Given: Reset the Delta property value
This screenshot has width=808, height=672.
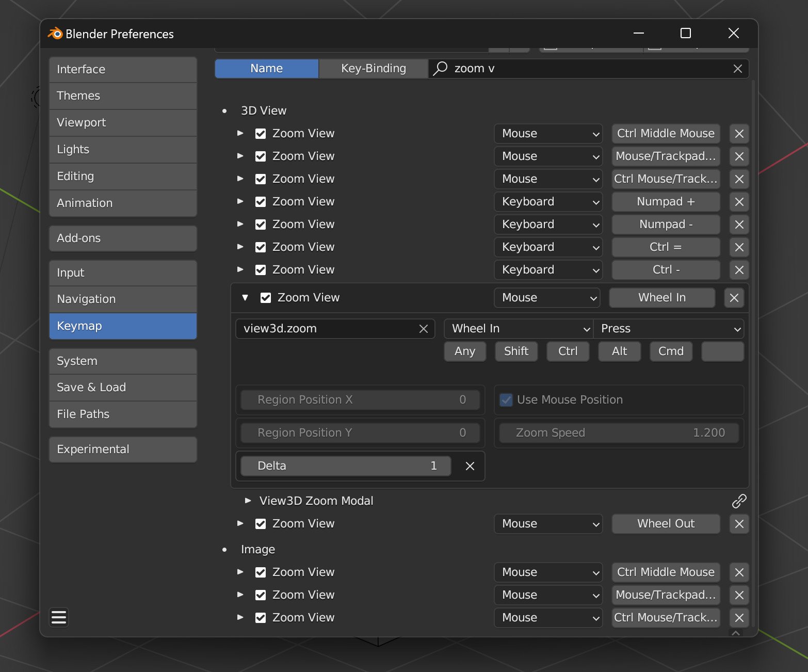Looking at the screenshot, I should [470, 466].
